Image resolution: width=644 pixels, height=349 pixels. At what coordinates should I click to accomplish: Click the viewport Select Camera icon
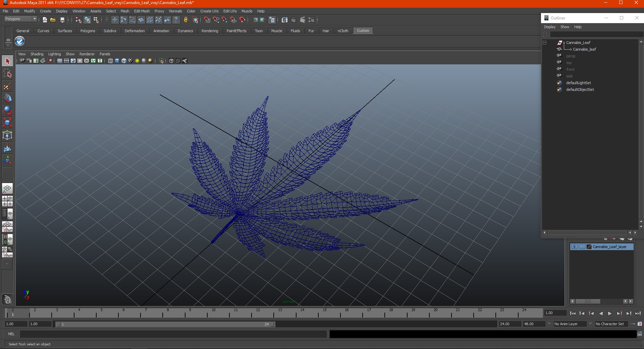(x=22, y=61)
